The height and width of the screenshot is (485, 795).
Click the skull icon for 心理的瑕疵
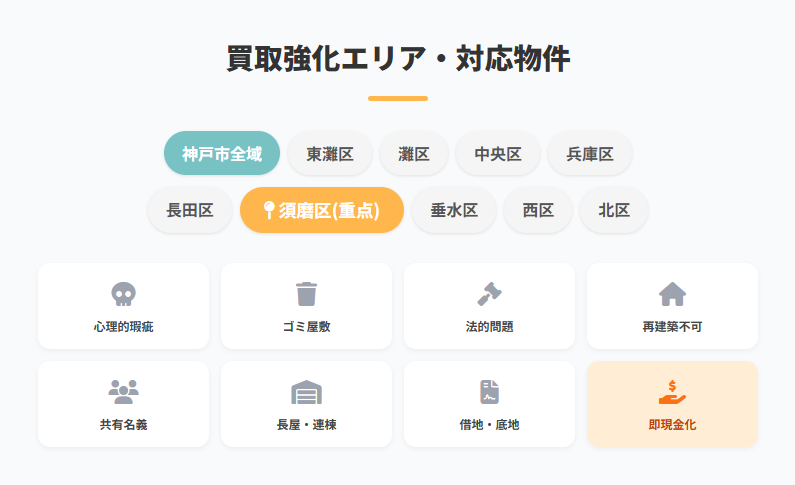coord(123,294)
